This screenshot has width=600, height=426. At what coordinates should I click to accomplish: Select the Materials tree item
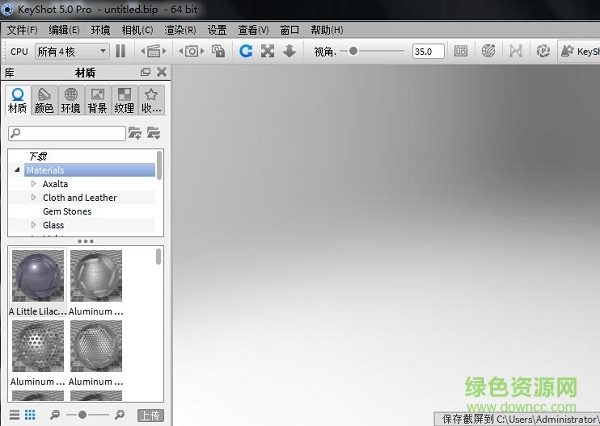click(90, 170)
